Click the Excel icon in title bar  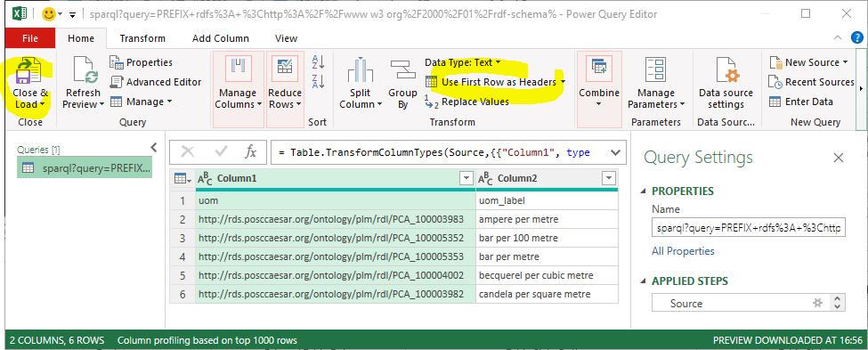[x=19, y=13]
